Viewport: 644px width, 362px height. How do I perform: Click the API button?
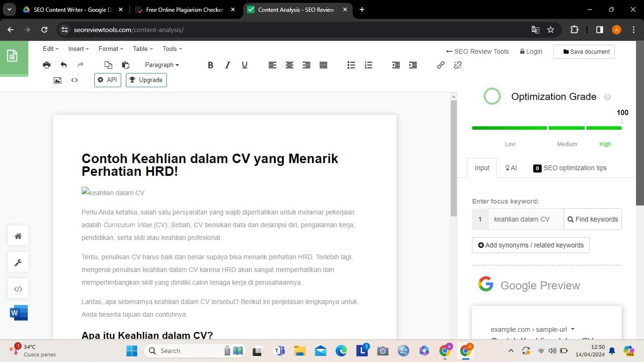click(x=107, y=80)
